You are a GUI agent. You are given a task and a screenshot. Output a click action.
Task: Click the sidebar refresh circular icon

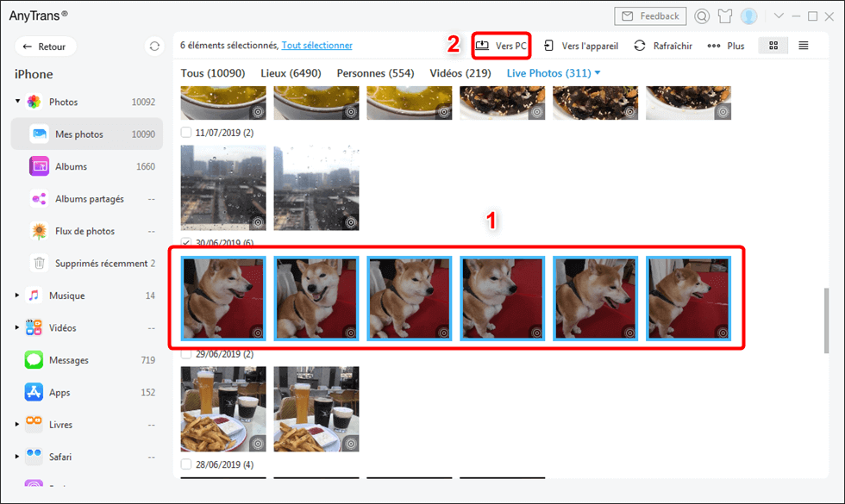coord(154,47)
